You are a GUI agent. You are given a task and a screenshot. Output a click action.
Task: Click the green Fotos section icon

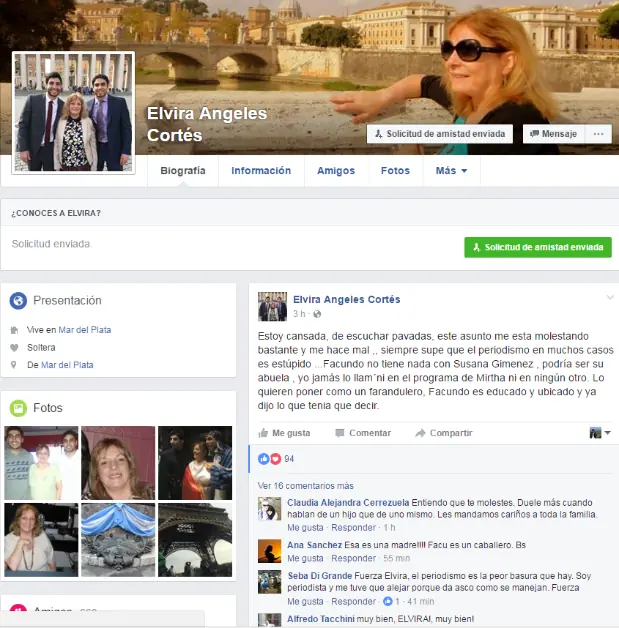(x=18, y=408)
